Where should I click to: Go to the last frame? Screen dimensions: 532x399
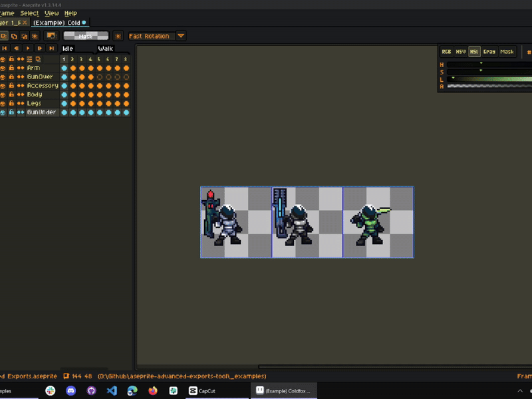(x=51, y=49)
